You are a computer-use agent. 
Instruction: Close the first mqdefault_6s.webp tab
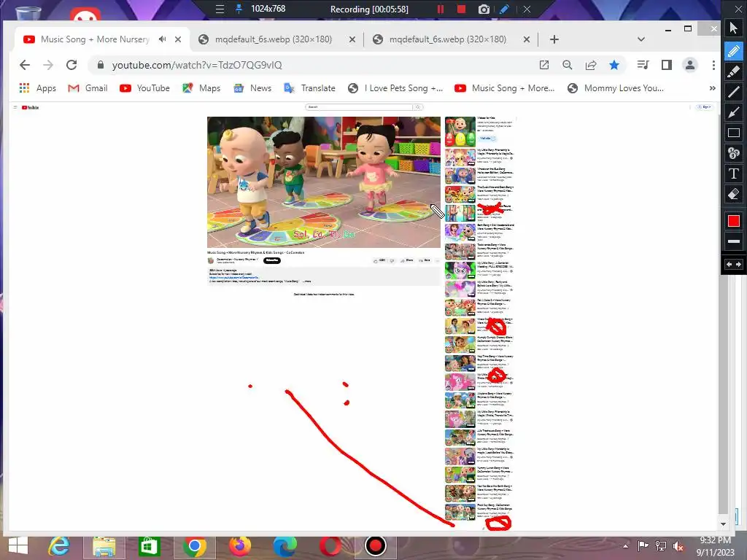click(x=352, y=39)
